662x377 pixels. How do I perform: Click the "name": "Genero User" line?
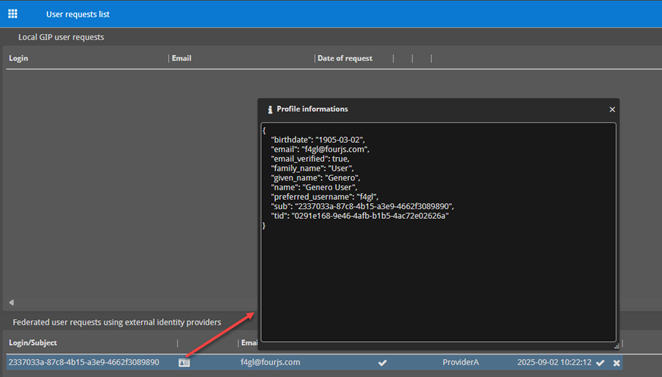click(315, 187)
